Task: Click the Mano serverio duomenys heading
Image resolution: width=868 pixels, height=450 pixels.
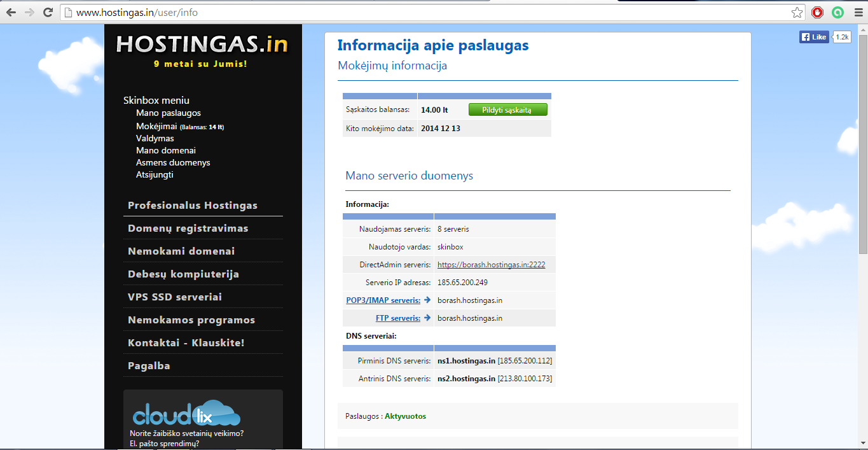Action: coord(409,176)
